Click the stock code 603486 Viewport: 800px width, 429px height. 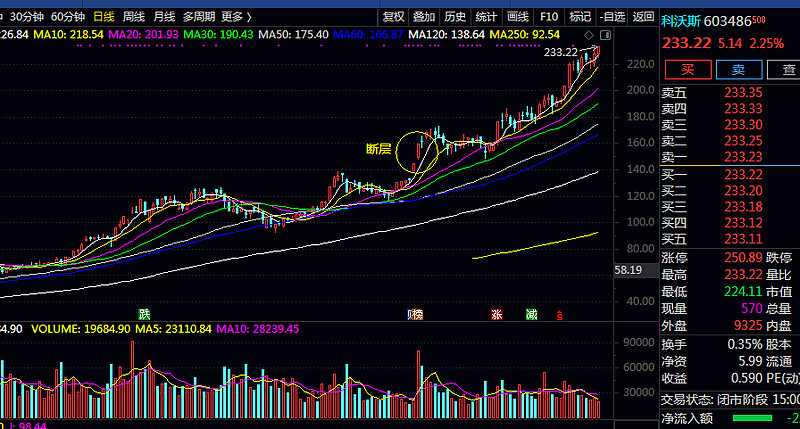(x=727, y=21)
